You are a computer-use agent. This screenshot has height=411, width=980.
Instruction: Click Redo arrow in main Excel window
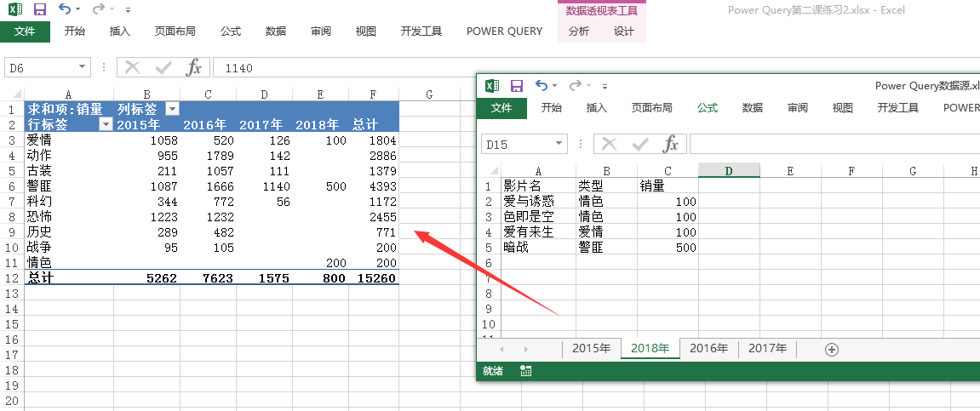98,9
